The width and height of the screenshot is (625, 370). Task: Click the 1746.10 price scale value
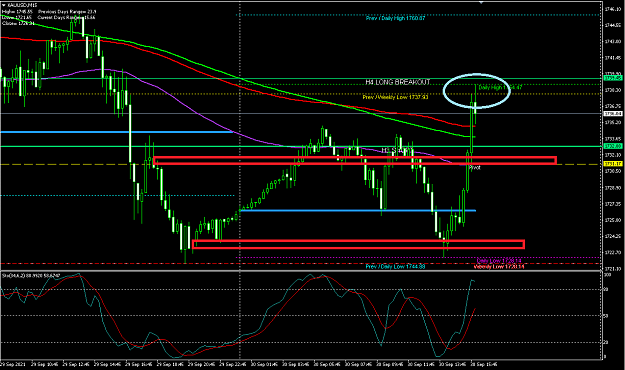click(612, 9)
